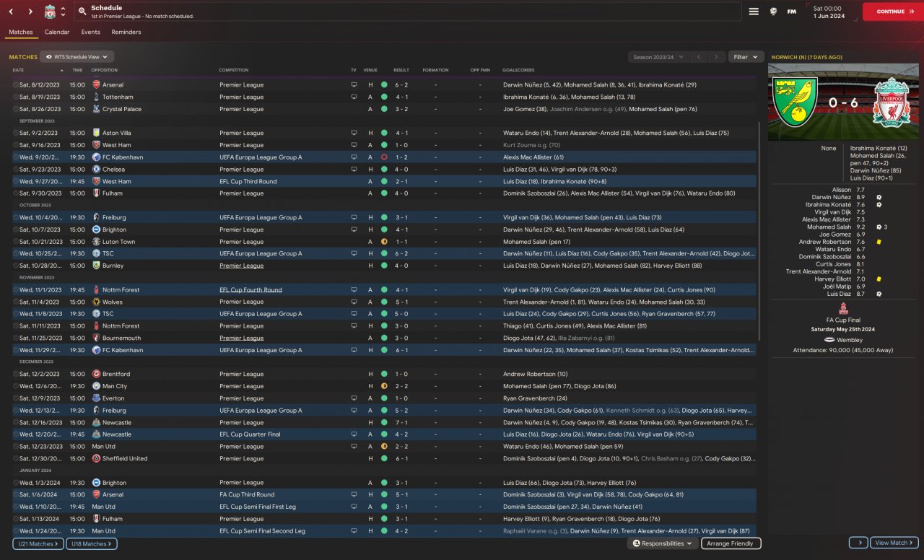Open the hamburger menu icon
The height and width of the screenshot is (560, 924).
(754, 12)
